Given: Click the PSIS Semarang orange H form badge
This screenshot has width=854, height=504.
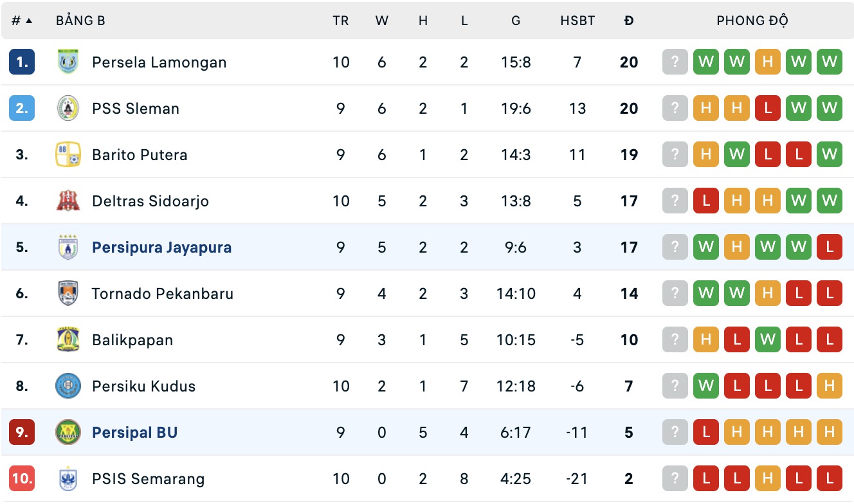Looking at the screenshot, I should [768, 479].
